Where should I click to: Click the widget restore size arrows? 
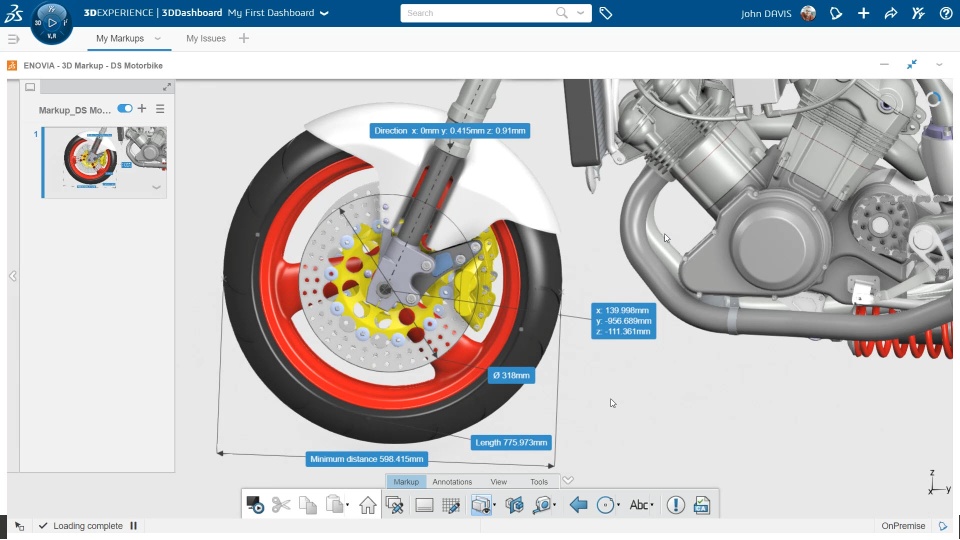pos(912,64)
